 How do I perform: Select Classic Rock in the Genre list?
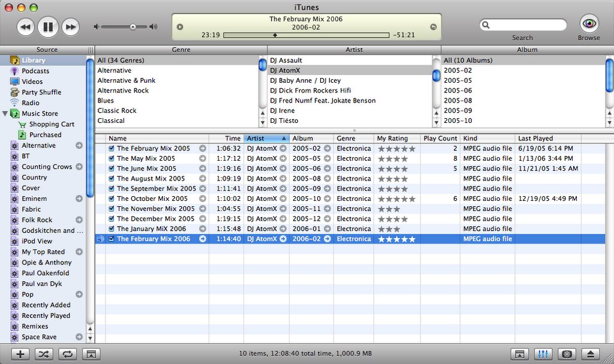pyautogui.click(x=177, y=110)
